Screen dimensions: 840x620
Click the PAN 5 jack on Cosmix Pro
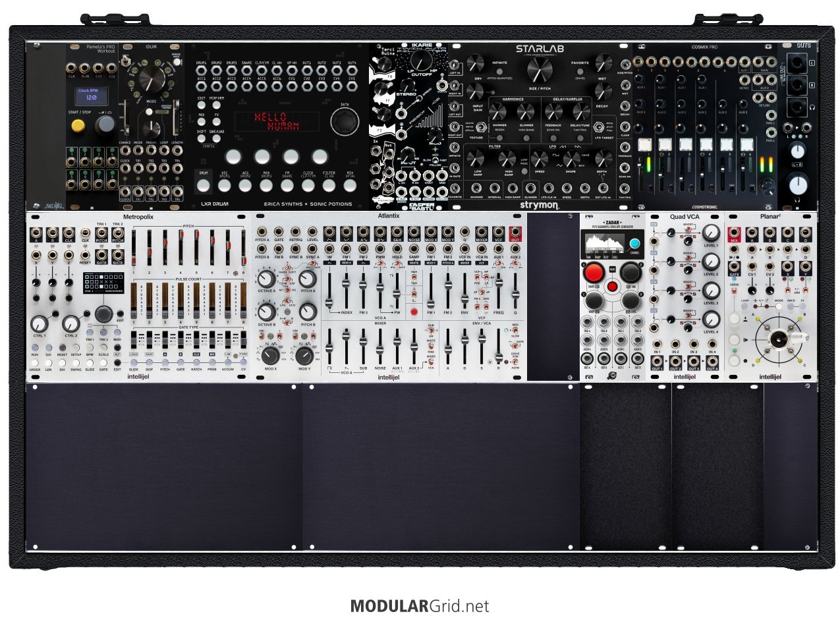770,117
